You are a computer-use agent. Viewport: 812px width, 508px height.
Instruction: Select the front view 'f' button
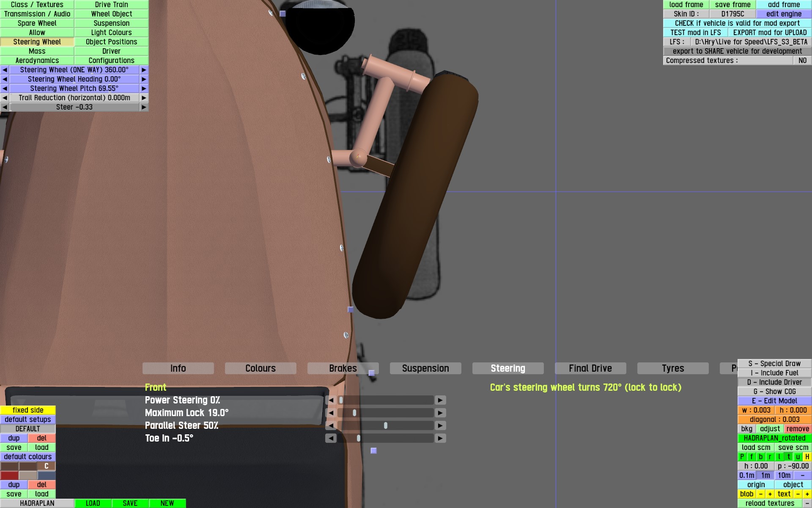pyautogui.click(x=752, y=457)
